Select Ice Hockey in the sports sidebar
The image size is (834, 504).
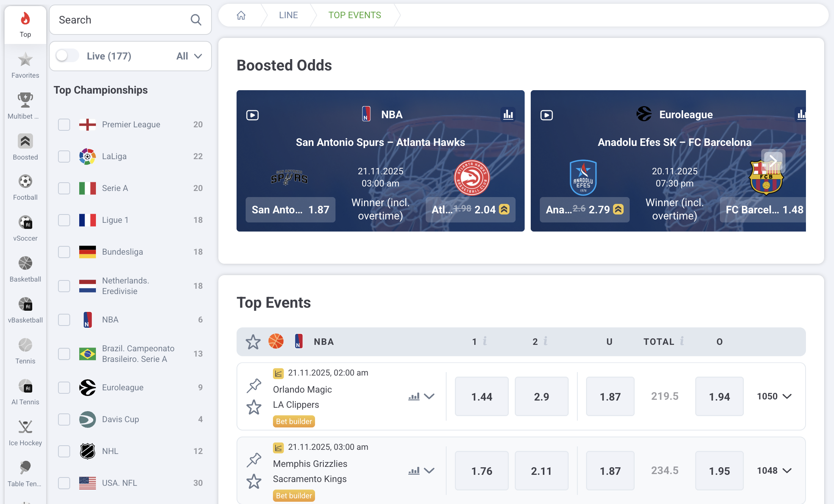[x=25, y=433]
